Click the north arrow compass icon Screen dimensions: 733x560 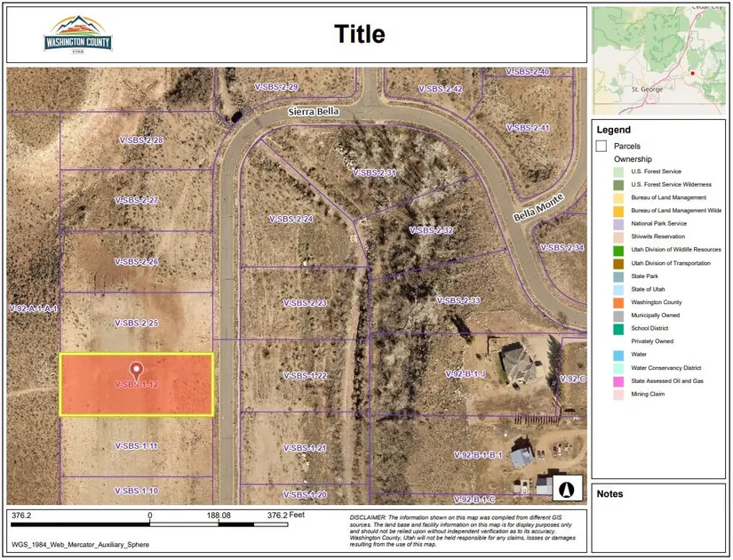pos(565,488)
